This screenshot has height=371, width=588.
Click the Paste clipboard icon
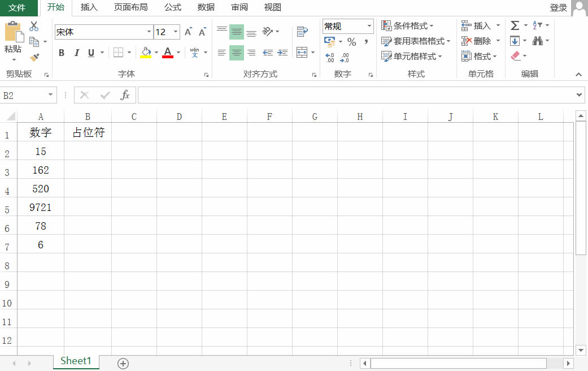(14, 32)
